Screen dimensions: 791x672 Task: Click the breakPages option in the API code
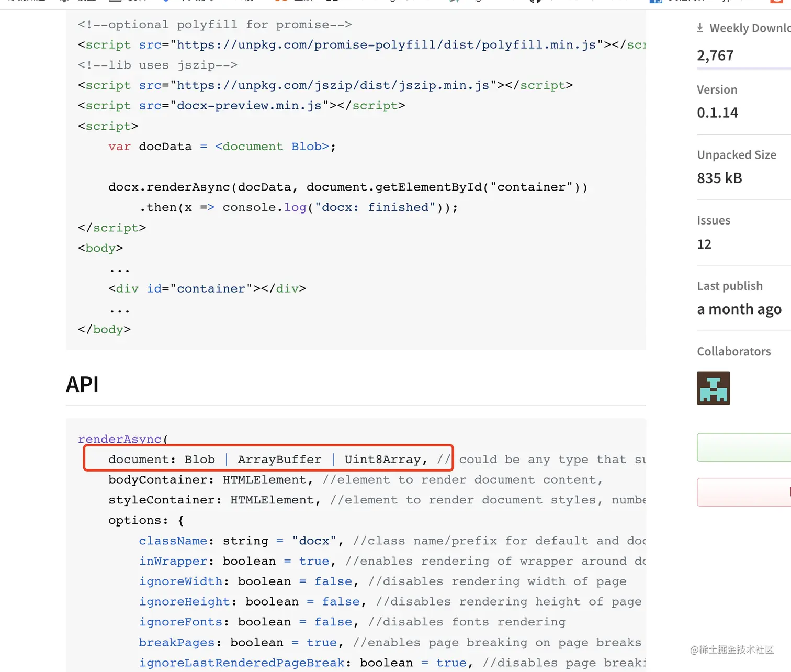point(177,642)
